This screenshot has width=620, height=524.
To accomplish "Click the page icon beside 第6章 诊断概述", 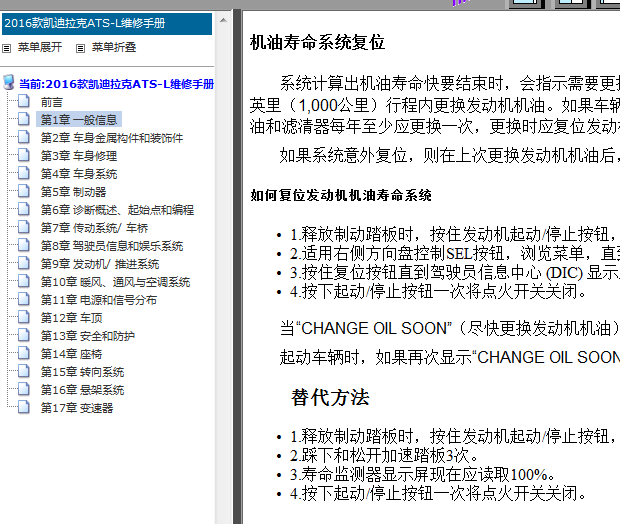I will point(24,209).
